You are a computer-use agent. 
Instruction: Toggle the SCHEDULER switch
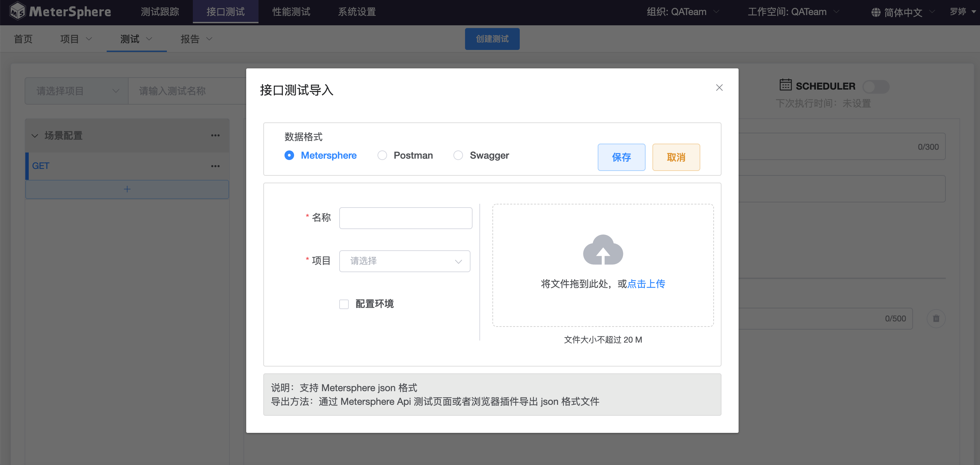pyautogui.click(x=875, y=87)
